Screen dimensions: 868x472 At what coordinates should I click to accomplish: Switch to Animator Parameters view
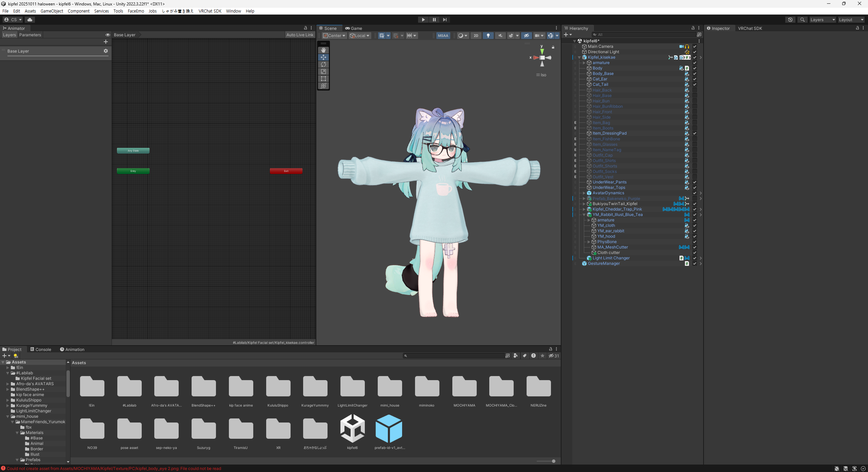(30, 35)
